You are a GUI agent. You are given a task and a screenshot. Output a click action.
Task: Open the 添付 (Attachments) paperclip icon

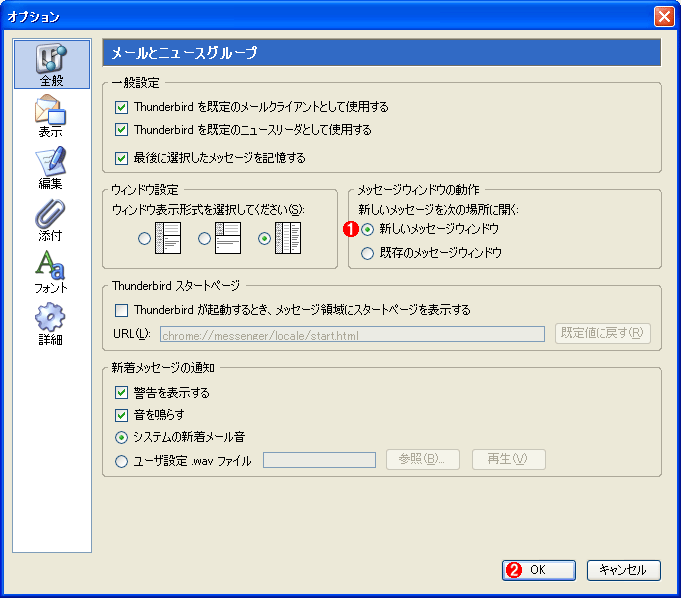[51, 220]
